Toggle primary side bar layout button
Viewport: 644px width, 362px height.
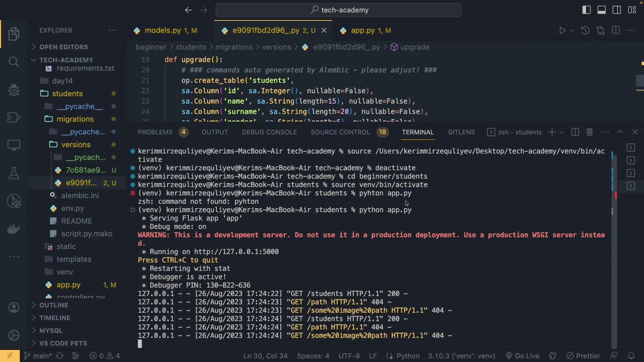pos(587,10)
